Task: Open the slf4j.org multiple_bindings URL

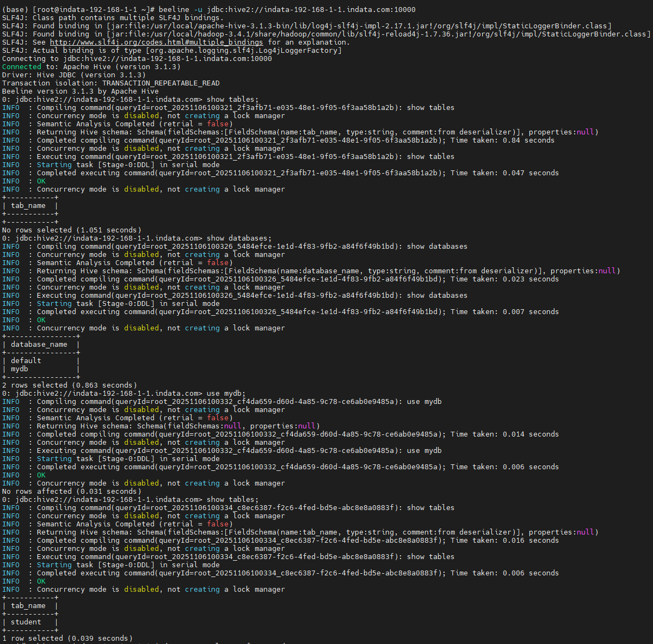Action: (x=156, y=42)
